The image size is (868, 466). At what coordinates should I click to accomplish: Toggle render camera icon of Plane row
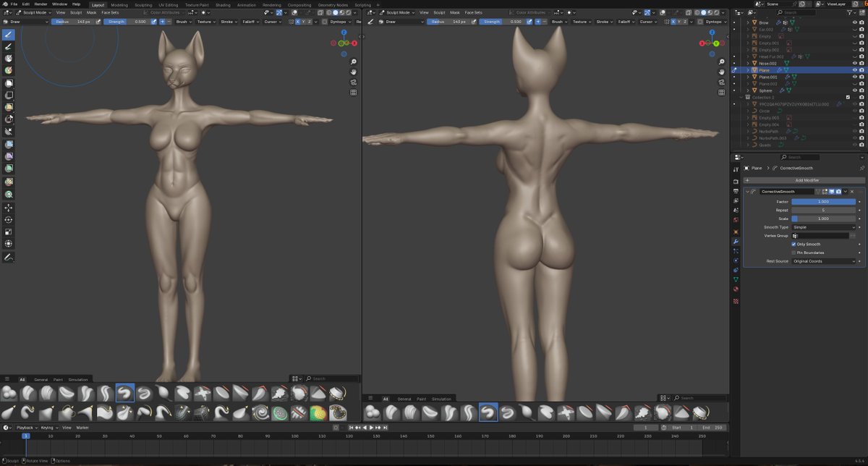862,70
